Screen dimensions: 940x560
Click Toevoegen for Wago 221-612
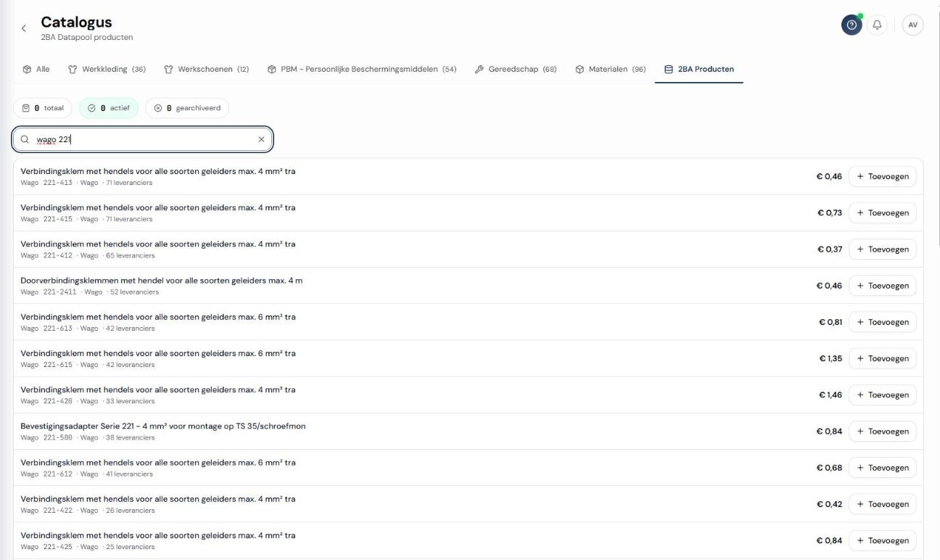click(882, 468)
